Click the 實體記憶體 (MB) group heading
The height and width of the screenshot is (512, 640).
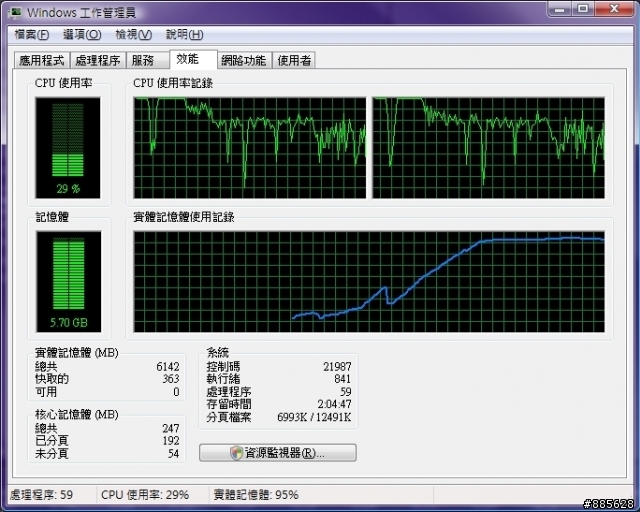pos(77,353)
